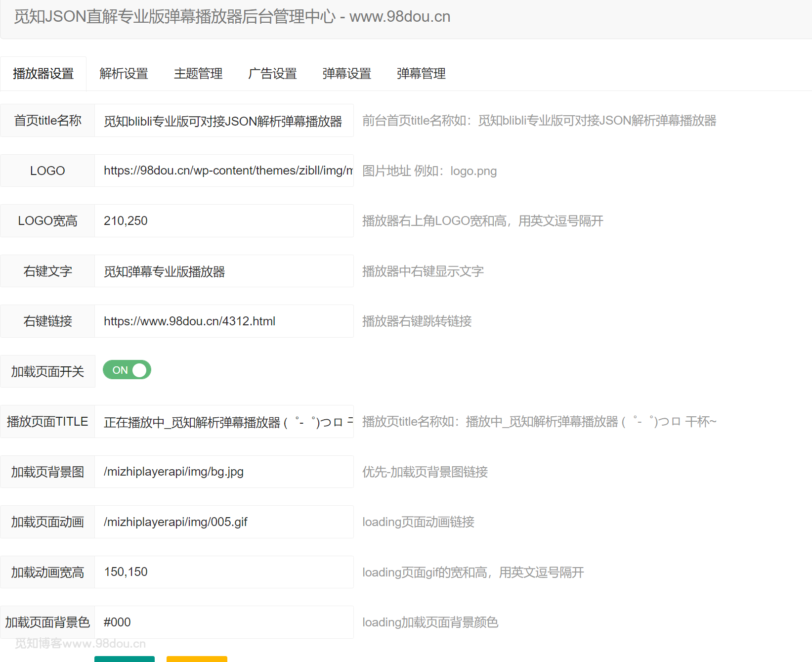Click the page header title text
This screenshot has height=662, width=812.
pos(232,17)
